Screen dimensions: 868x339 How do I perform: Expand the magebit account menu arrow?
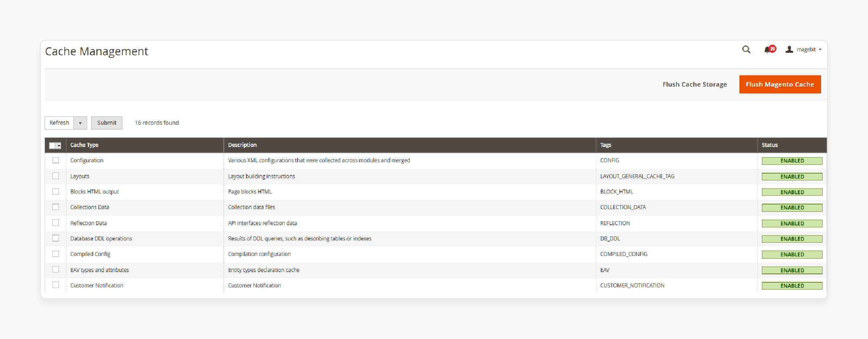pos(820,50)
